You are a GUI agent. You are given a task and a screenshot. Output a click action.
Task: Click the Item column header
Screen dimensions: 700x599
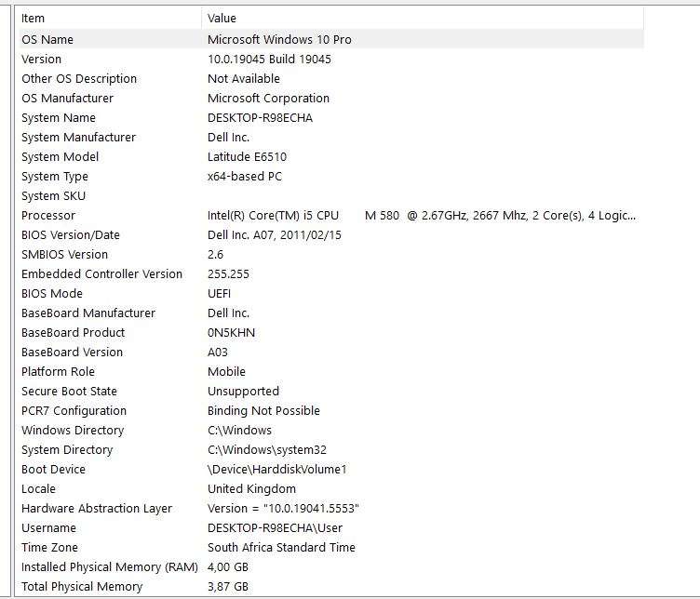click(110, 19)
